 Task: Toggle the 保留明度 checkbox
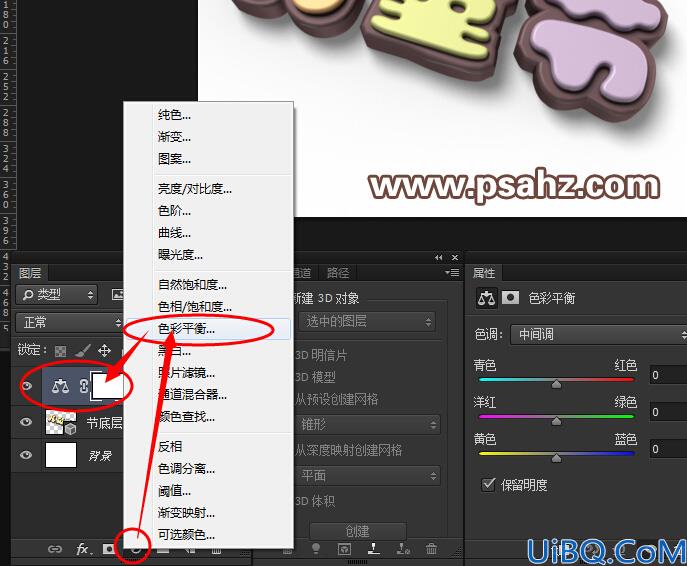click(488, 485)
